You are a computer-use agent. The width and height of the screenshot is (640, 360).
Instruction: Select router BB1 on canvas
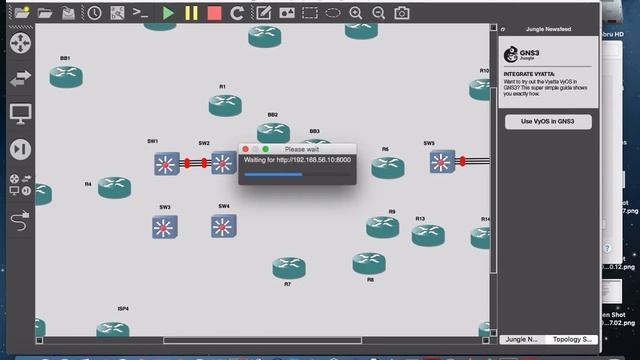(66, 77)
